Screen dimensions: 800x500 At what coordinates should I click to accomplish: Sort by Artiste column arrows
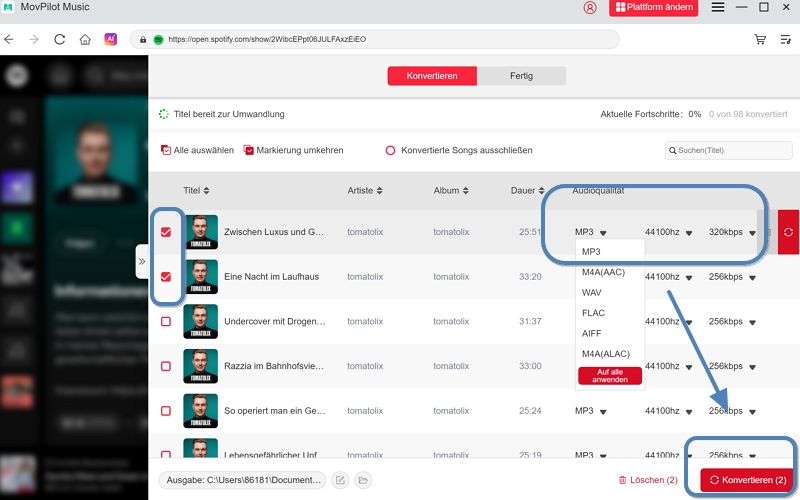pyautogui.click(x=379, y=190)
